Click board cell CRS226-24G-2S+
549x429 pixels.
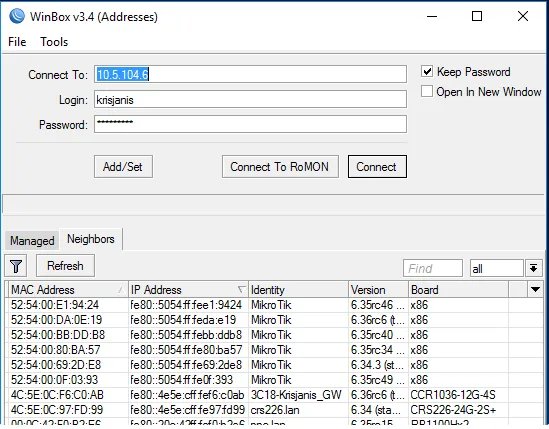(453, 410)
